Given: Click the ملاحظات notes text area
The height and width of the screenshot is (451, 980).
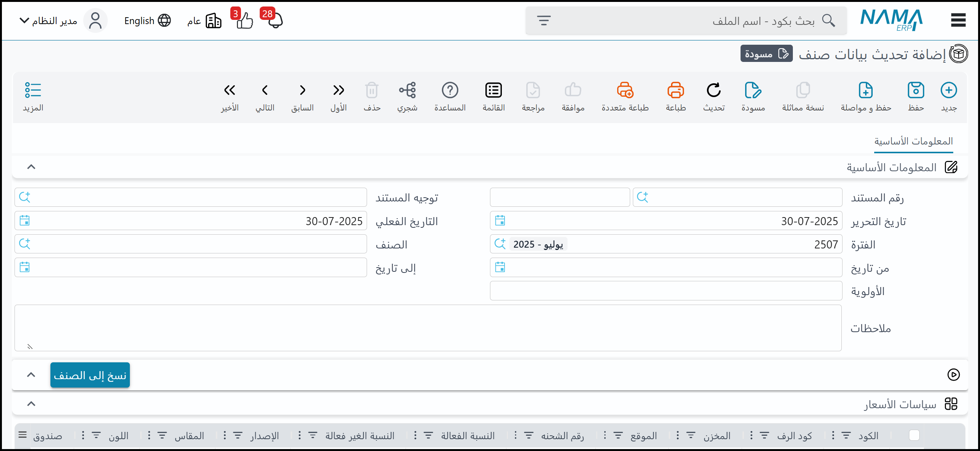Looking at the screenshot, I should 428,328.
